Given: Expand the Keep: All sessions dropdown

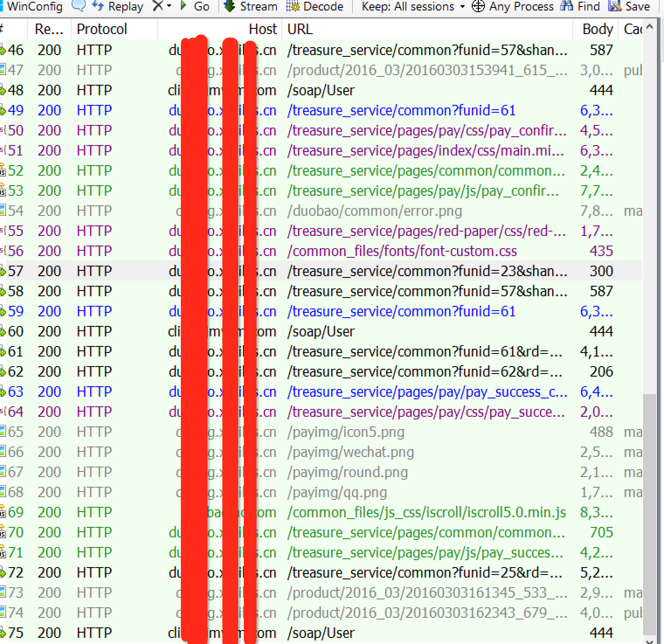Looking at the screenshot, I should tap(413, 6).
